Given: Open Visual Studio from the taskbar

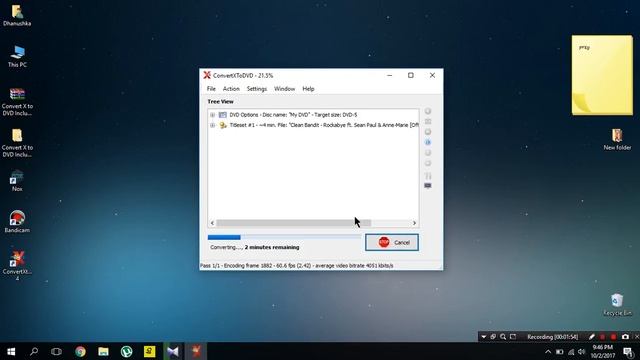Looking at the screenshot, I should click(x=173, y=351).
